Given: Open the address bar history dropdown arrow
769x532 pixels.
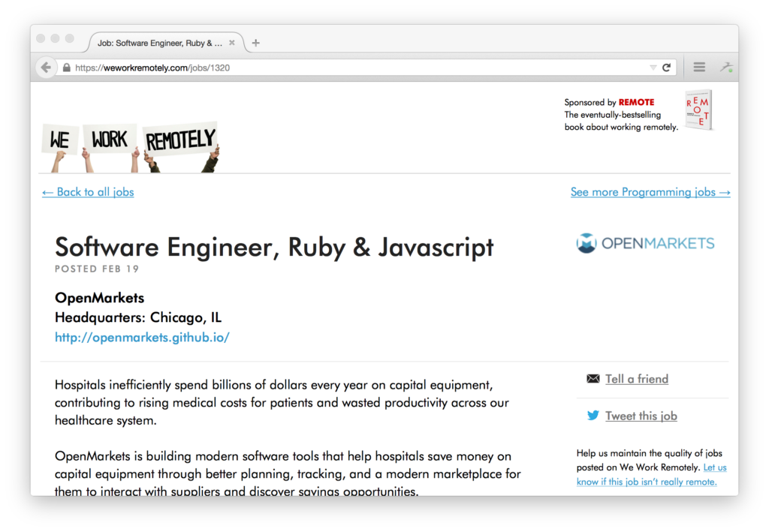Looking at the screenshot, I should coord(654,67).
